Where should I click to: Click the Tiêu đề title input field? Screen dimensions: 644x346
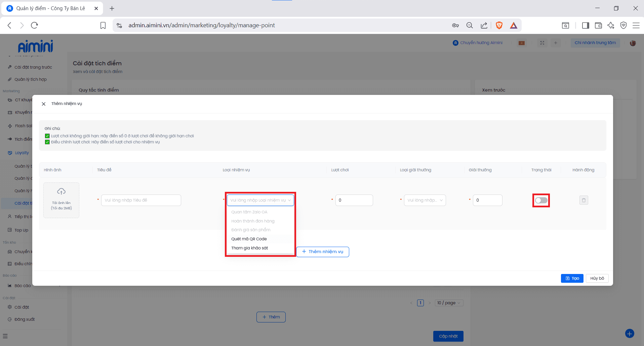[141, 200]
